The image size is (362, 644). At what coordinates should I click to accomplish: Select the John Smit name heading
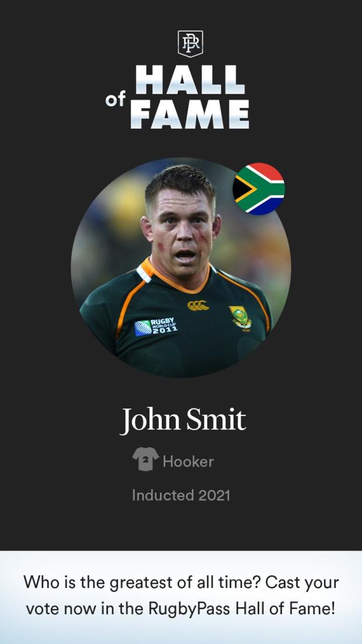coord(183,421)
